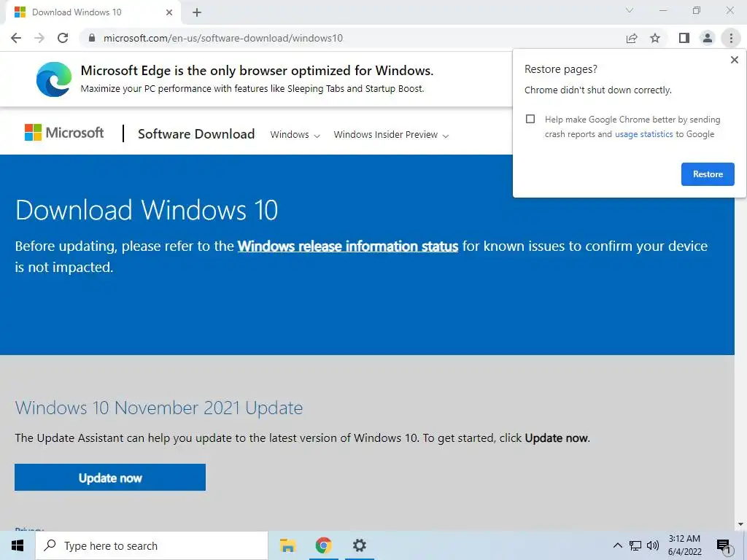747x560 pixels.
Task: Open Settings gear in taskbar
Action: (x=359, y=545)
